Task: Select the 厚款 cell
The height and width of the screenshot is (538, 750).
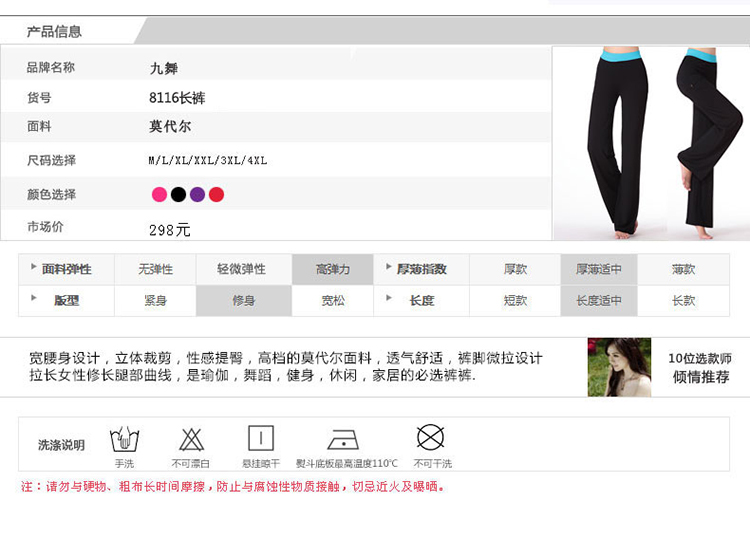Action: pyautogui.click(x=515, y=269)
